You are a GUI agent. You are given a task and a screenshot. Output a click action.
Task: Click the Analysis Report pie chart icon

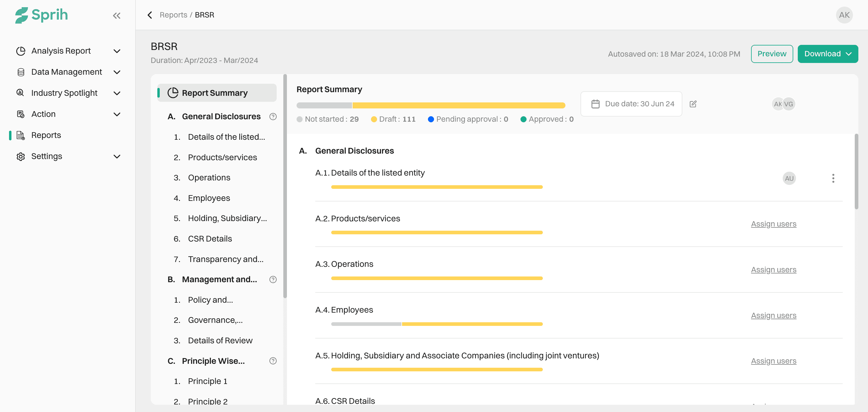21,51
